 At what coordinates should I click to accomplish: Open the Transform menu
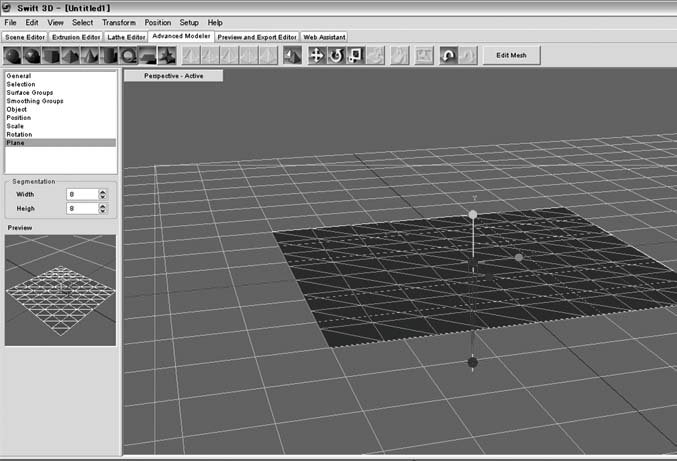(118, 22)
